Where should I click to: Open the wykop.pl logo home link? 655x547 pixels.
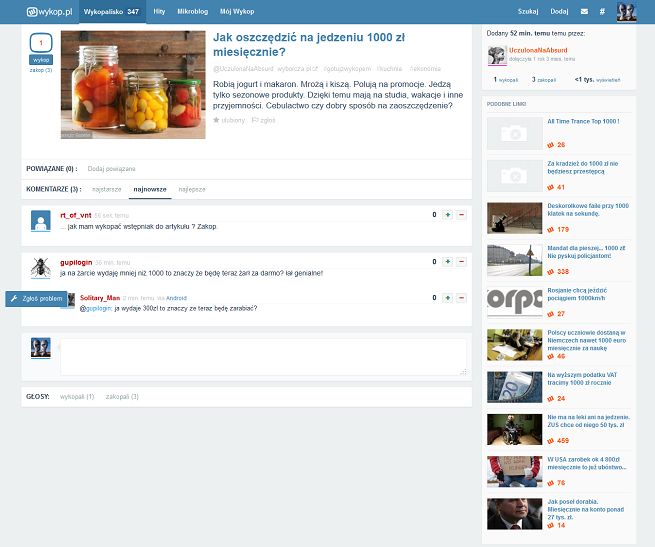pos(50,12)
